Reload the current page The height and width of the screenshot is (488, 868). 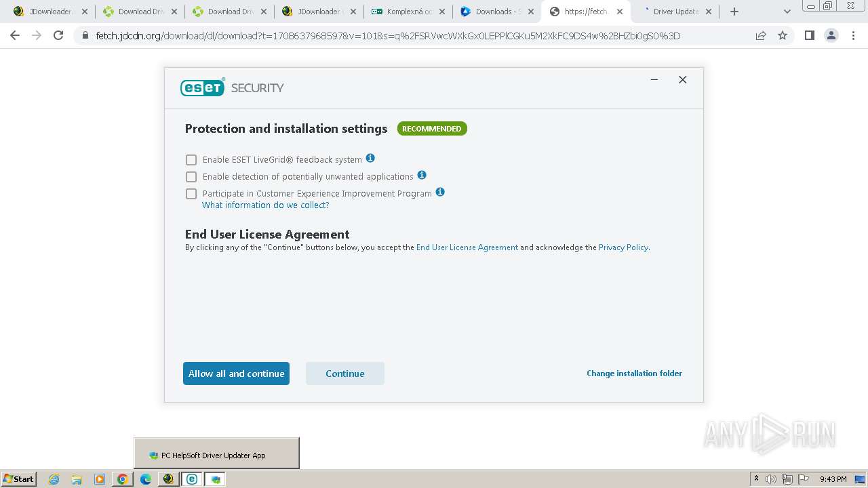coord(58,35)
